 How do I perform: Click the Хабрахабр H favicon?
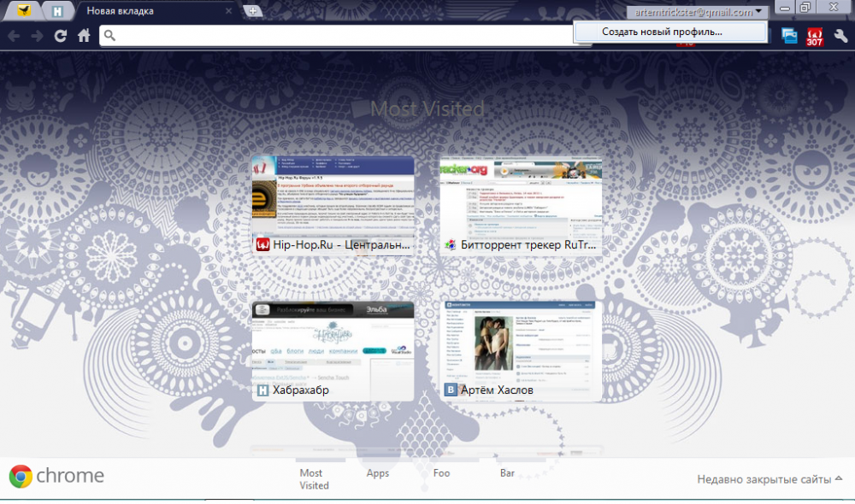point(262,390)
